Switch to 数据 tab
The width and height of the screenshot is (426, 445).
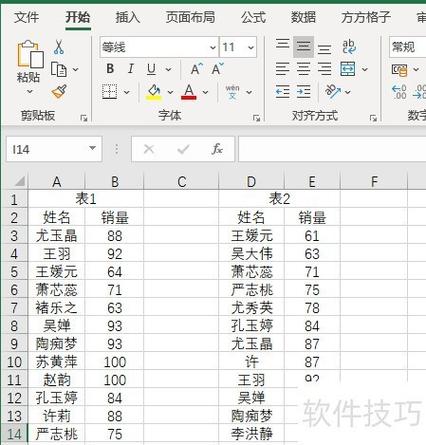303,17
